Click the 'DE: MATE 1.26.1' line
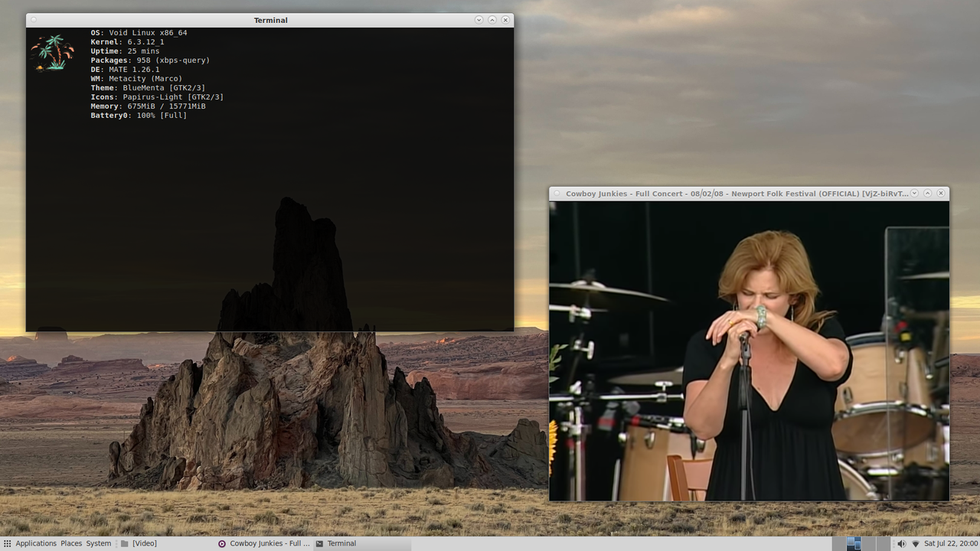The image size is (980, 551). pos(125,70)
